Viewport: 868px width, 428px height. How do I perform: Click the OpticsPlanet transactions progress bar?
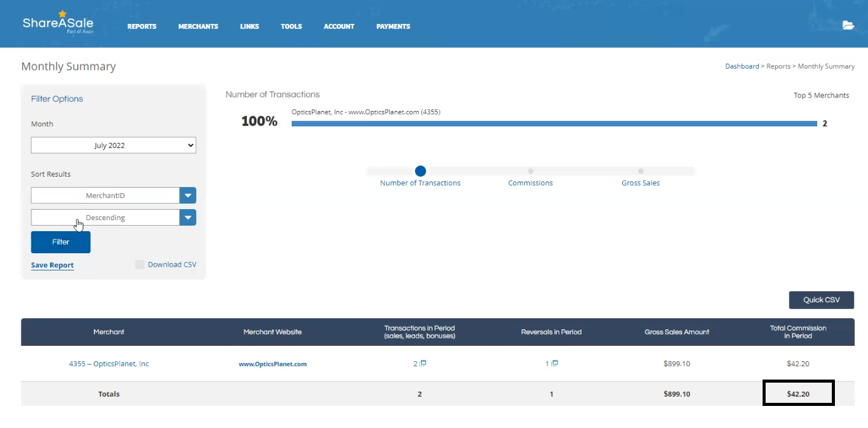tap(554, 123)
